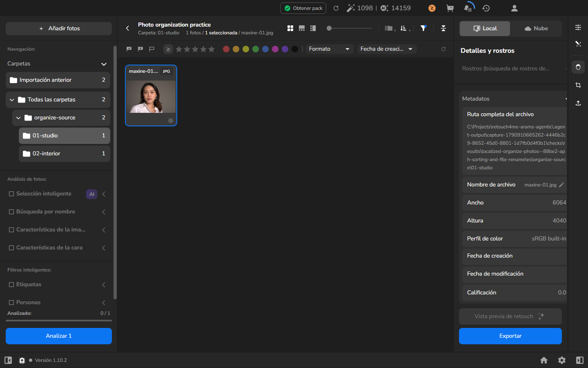Viewport: 588px width, 368px height.
Task: Switch to the Nube tab
Action: point(536,29)
